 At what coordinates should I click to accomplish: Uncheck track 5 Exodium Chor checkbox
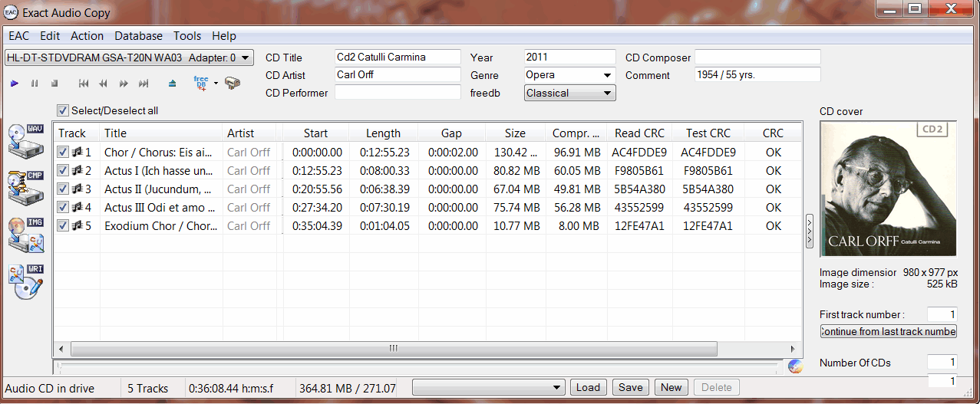(x=63, y=226)
